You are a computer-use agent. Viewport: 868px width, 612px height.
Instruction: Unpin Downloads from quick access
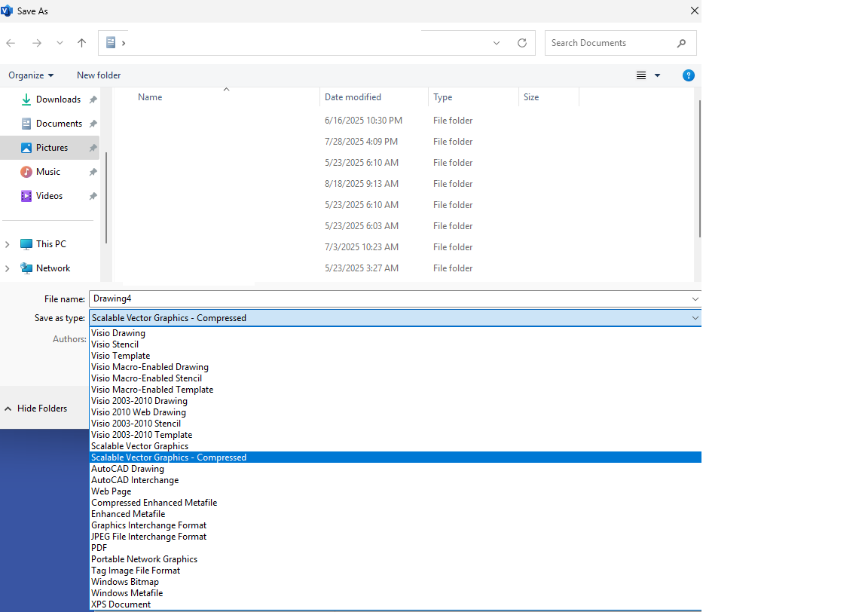point(93,99)
